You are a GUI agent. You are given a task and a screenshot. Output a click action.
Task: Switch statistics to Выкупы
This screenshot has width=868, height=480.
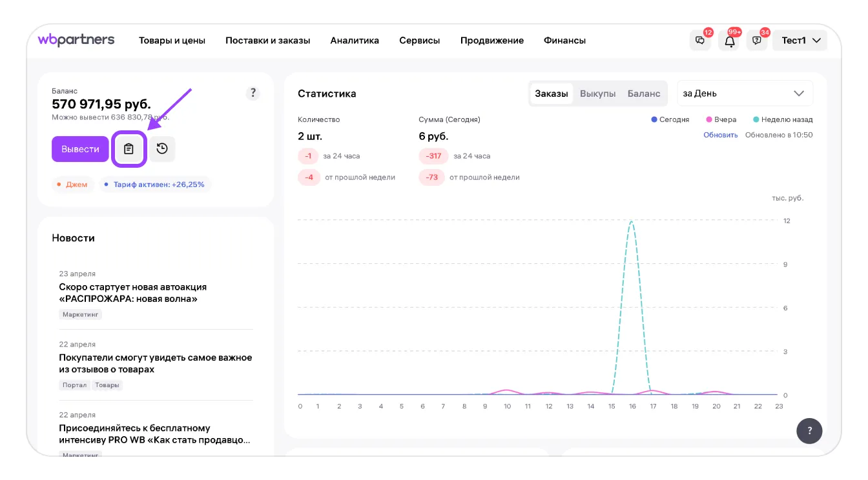tap(597, 94)
